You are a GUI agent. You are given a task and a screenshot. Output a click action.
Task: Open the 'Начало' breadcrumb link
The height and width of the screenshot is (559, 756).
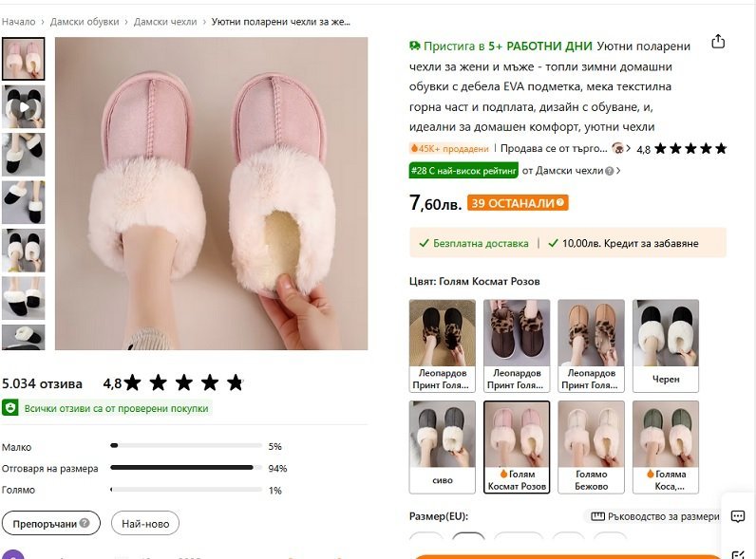(19, 21)
